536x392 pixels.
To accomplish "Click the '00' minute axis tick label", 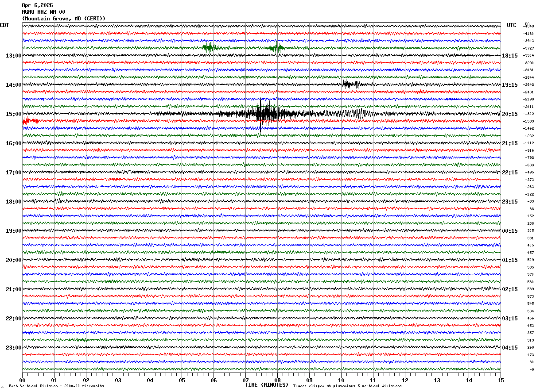I will (x=22, y=380).
